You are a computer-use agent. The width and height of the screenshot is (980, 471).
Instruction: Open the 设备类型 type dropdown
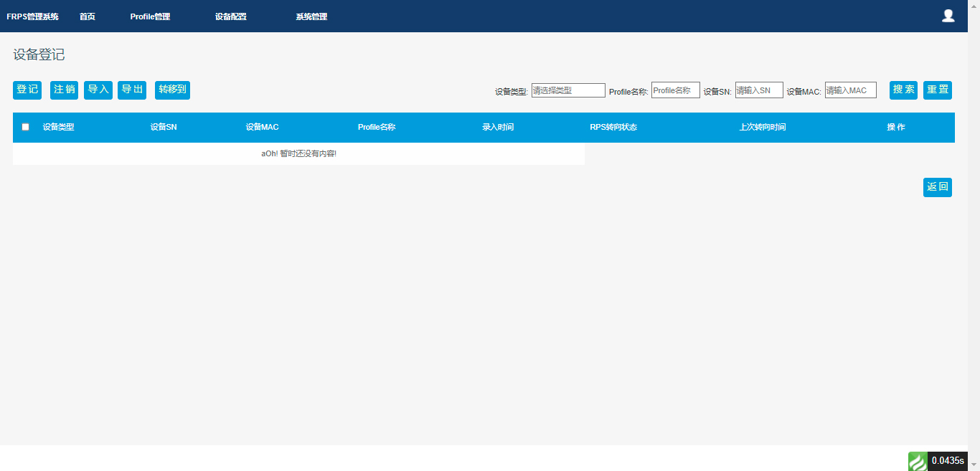(568, 90)
